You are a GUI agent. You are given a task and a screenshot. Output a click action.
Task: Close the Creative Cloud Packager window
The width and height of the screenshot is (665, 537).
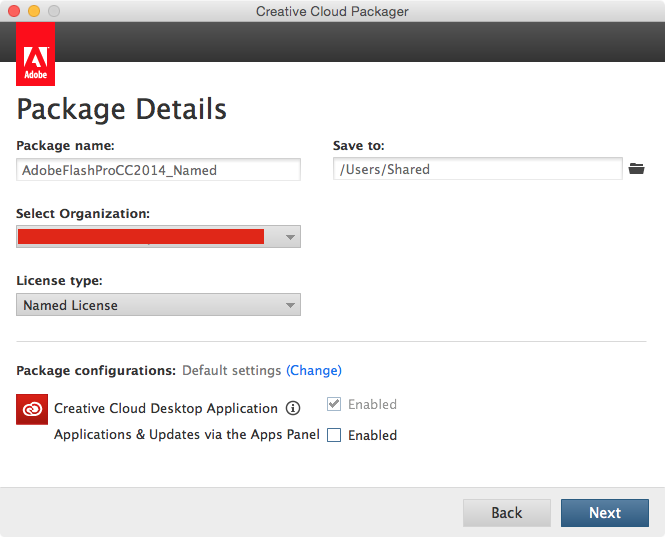[x=14, y=11]
